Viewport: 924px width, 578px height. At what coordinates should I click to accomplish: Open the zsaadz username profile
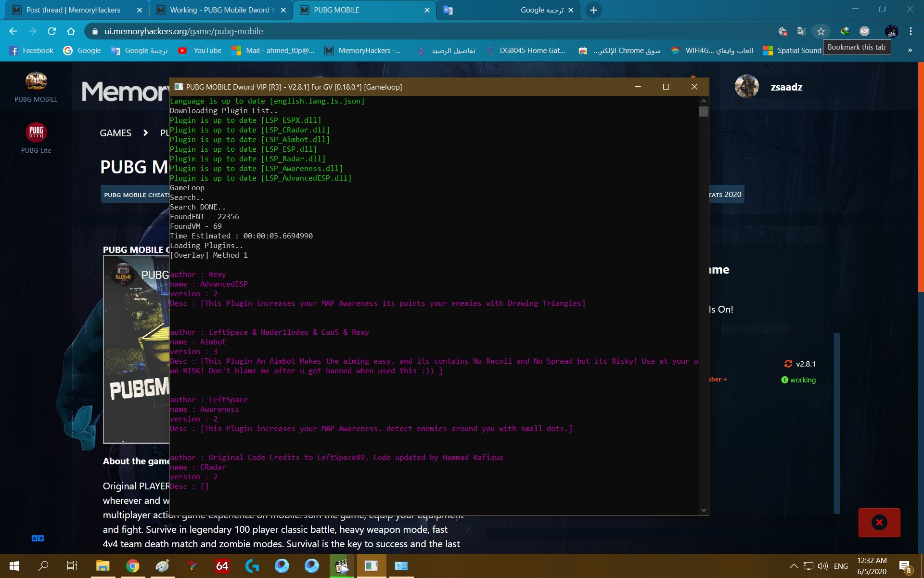pos(786,87)
